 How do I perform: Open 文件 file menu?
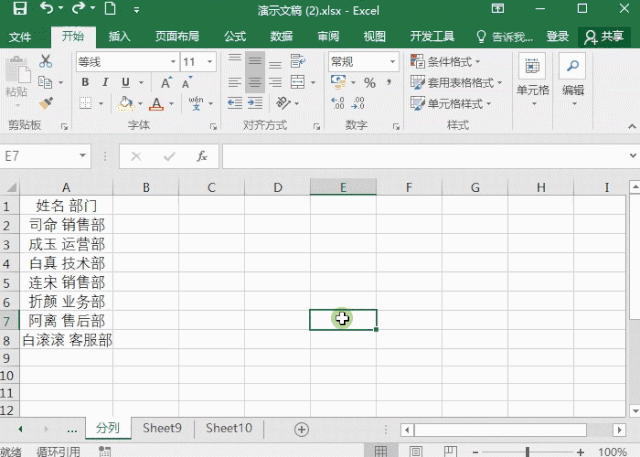tap(20, 37)
